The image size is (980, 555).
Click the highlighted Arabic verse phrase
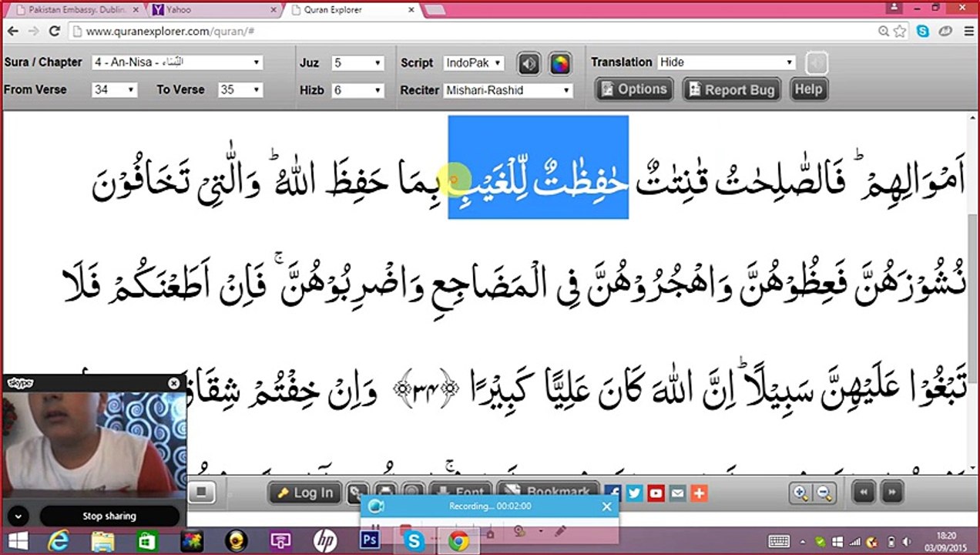coord(539,167)
